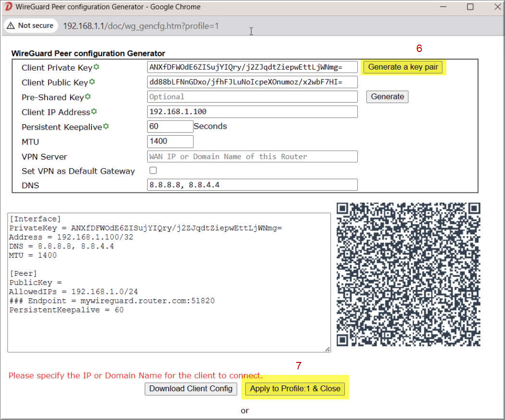
Task: Click the AllowedIPs line in config
Action: [x=74, y=292]
